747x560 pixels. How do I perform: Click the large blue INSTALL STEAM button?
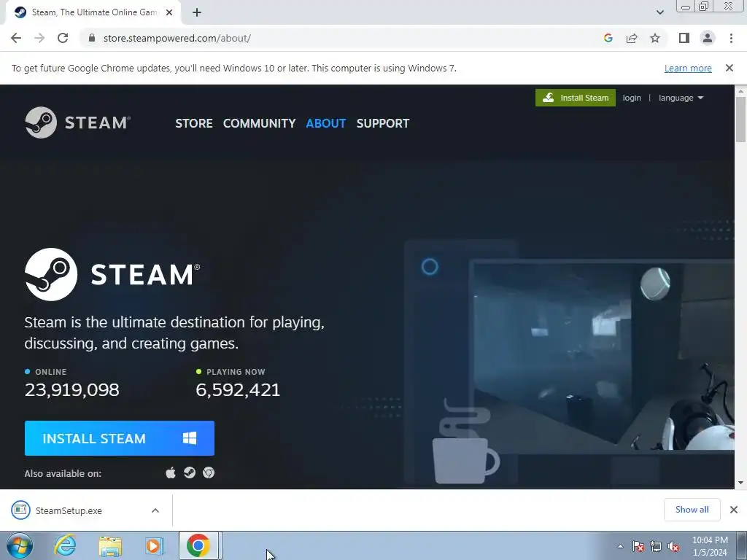click(120, 438)
